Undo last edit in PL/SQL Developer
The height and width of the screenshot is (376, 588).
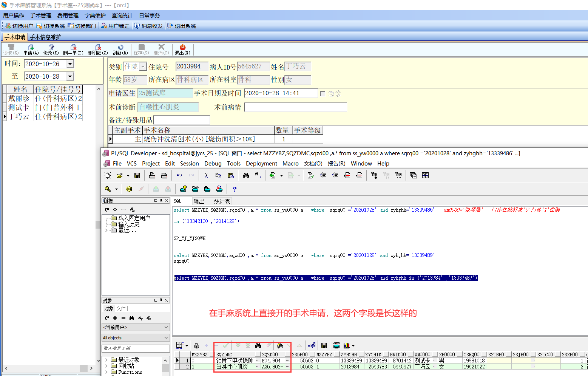tap(179, 175)
